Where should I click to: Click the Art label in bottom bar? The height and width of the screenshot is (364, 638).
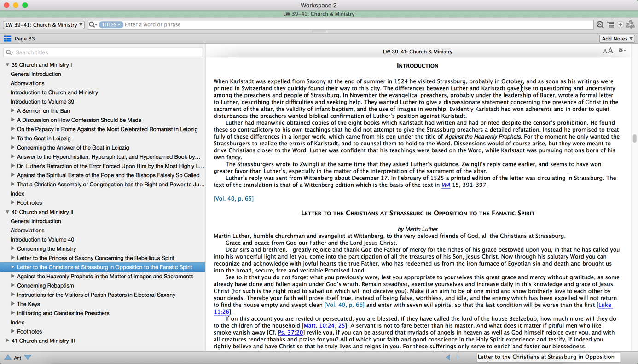[x=17, y=358]
